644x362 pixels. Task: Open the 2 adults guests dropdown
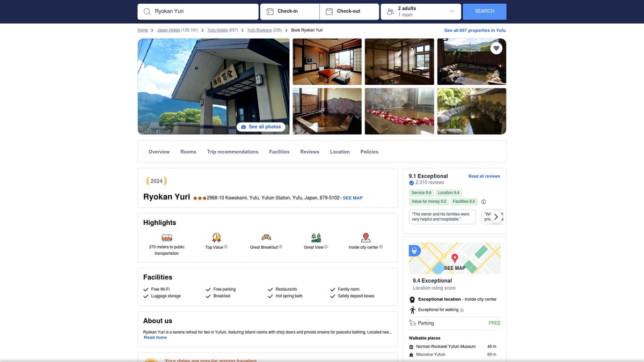(x=420, y=11)
